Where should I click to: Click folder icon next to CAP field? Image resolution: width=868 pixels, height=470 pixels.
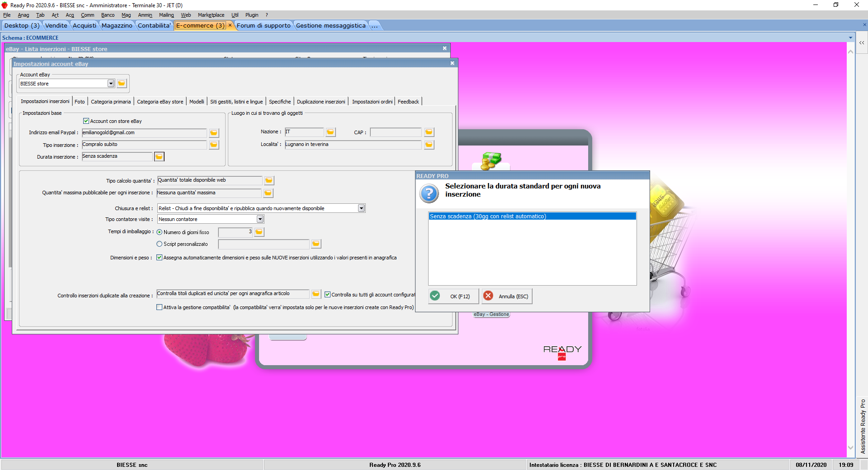tap(429, 132)
